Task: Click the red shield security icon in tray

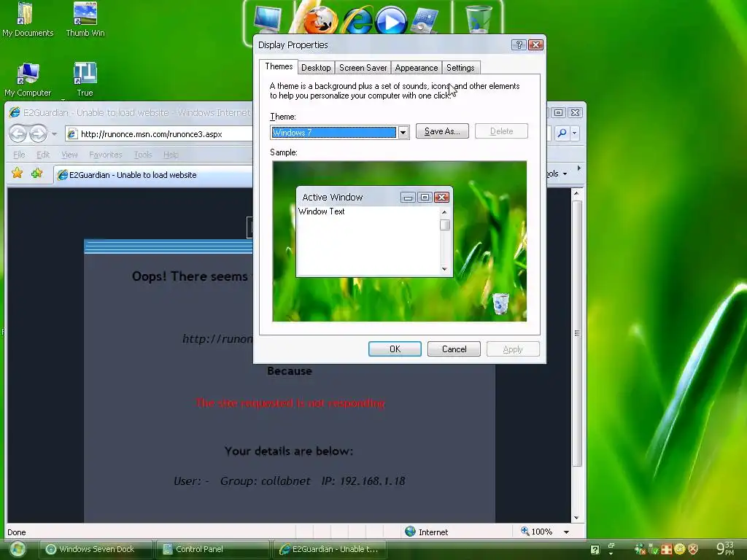Action: point(693,549)
